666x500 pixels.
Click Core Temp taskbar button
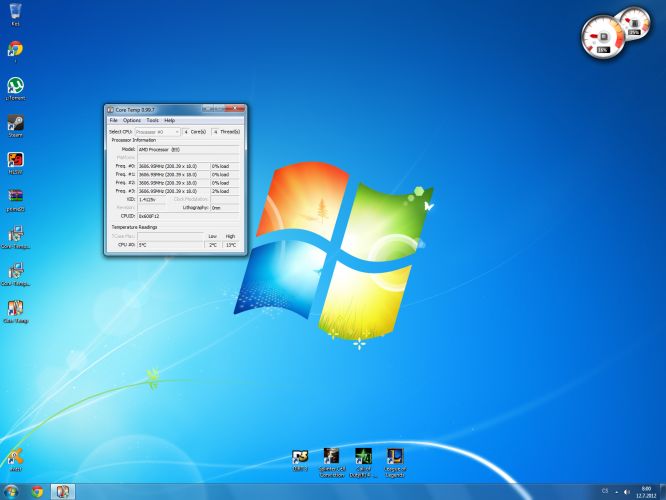[63, 492]
